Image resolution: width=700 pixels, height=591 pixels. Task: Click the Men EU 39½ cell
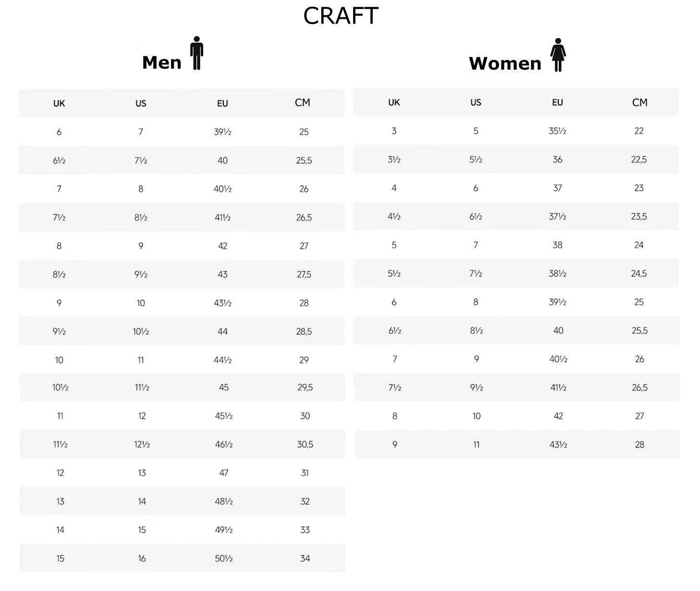pos(222,132)
